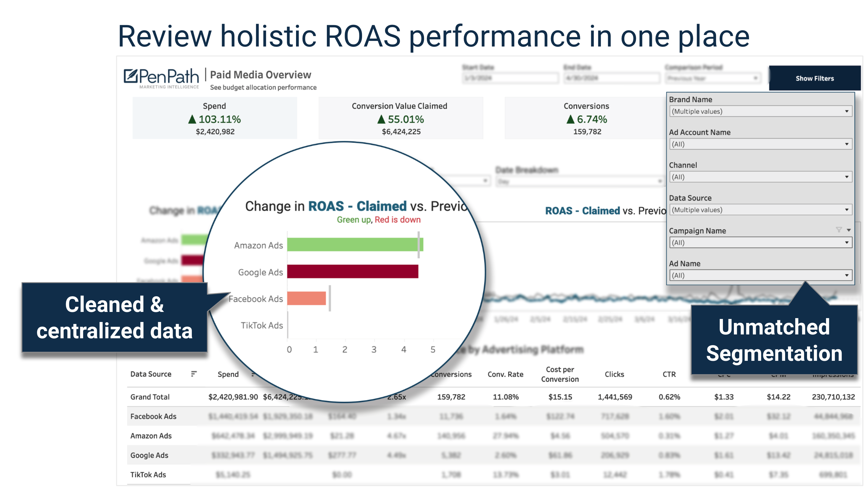Select the Facebook Ads table row
Image resolution: width=868 pixels, height=487 pixels.
[x=494, y=416]
